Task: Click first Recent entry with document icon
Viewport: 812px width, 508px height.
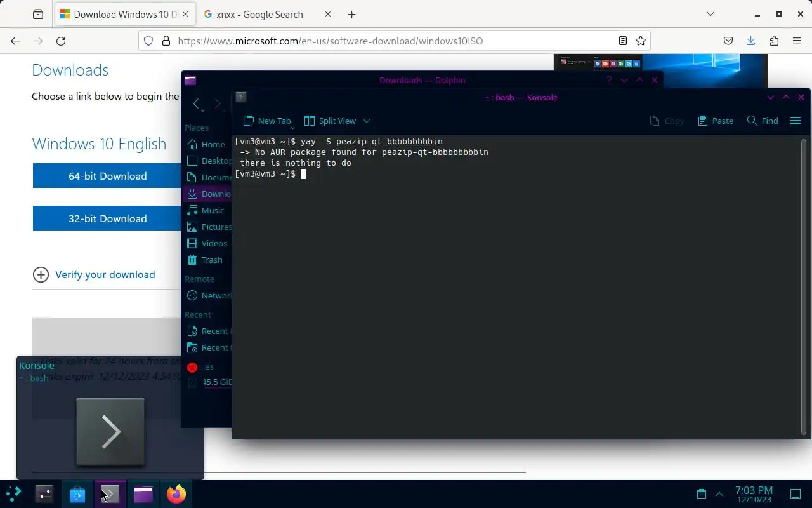Action: pos(209,331)
